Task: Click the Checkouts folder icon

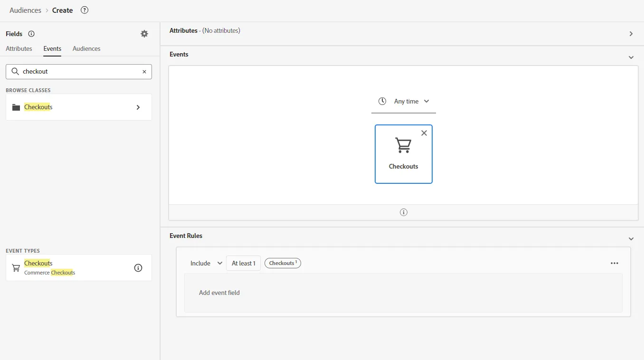Action: [16, 107]
